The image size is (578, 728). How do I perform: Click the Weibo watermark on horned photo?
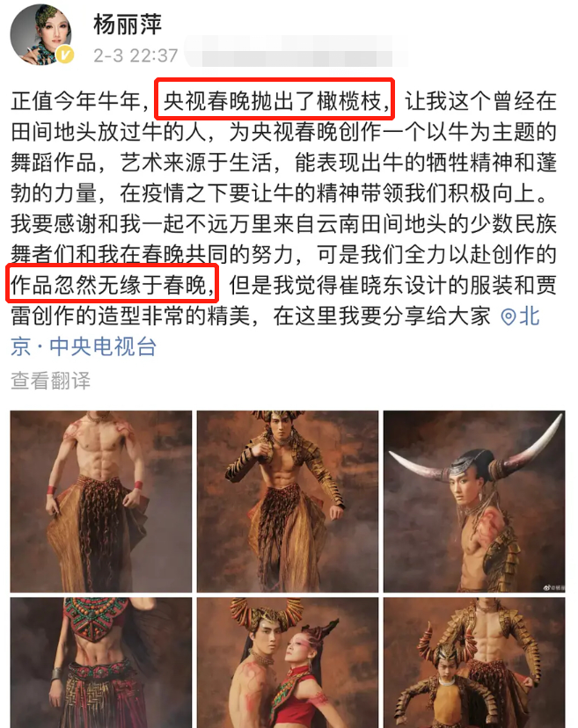(554, 587)
